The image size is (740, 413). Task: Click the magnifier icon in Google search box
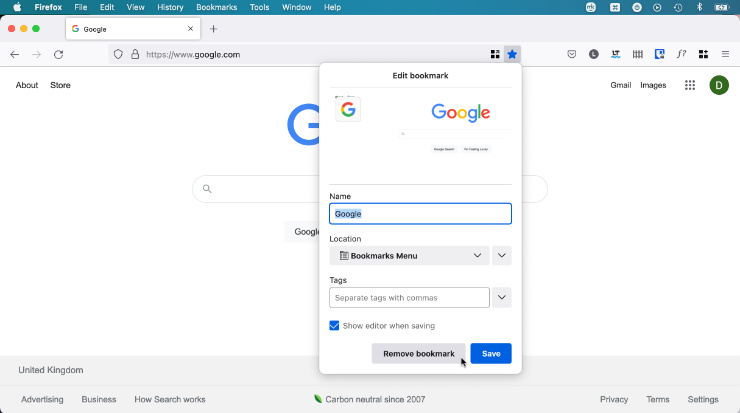(207, 189)
